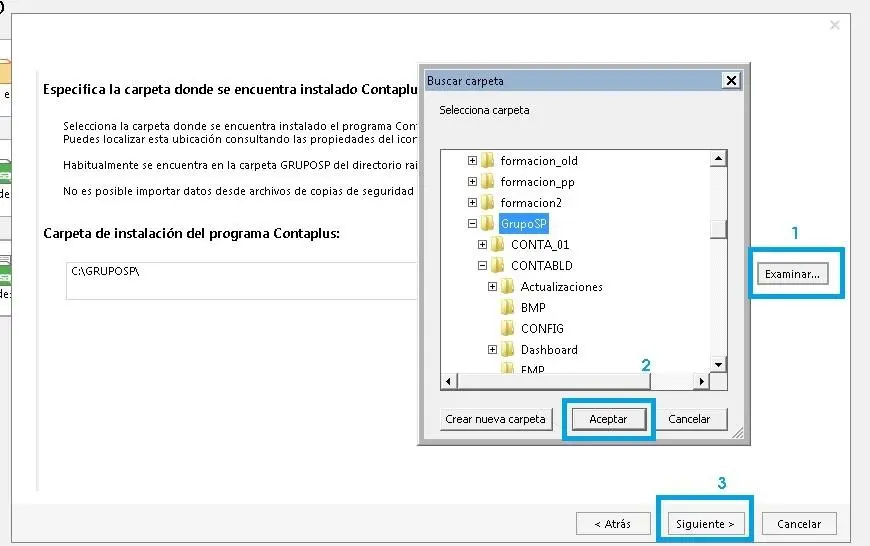Expand the Dashboard folder
Image resolution: width=870 pixels, height=546 pixels.
(492, 349)
